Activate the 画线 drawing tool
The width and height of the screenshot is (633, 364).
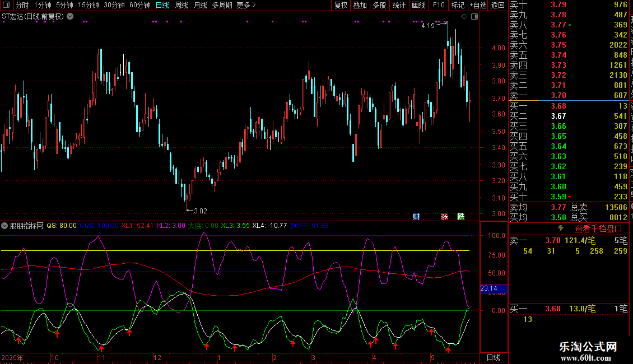pyautogui.click(x=418, y=5)
